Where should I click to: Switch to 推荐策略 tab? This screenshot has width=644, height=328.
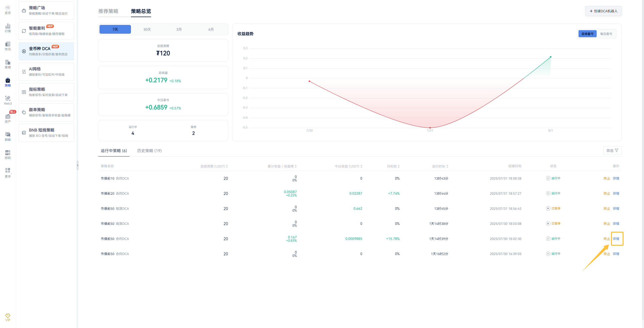pos(108,11)
